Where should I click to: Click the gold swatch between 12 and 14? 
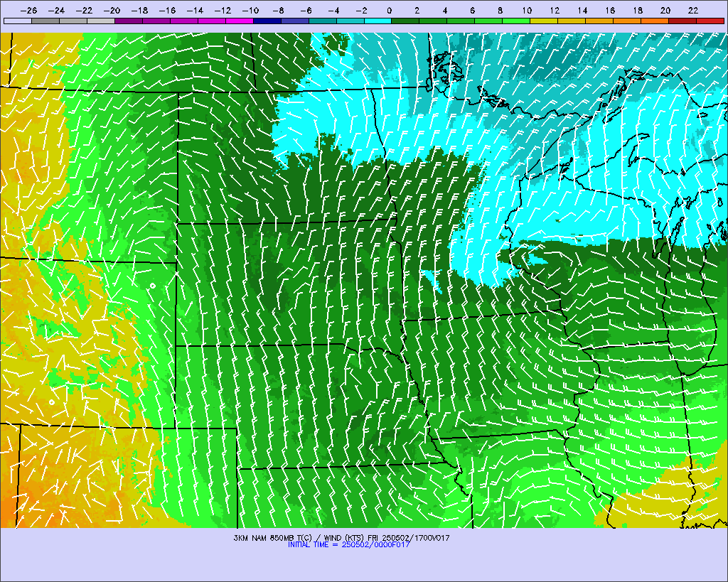tap(572, 21)
